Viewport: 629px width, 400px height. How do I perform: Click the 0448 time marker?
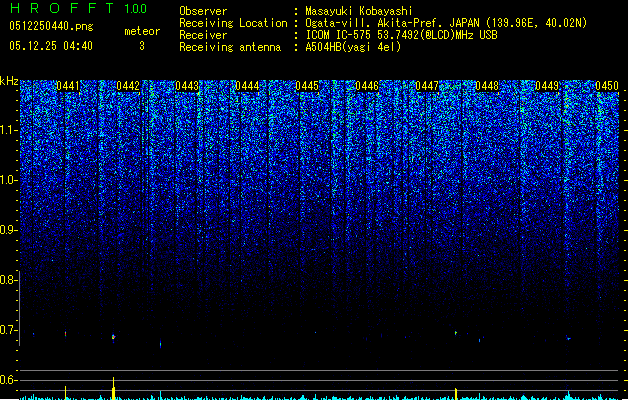pos(487,86)
